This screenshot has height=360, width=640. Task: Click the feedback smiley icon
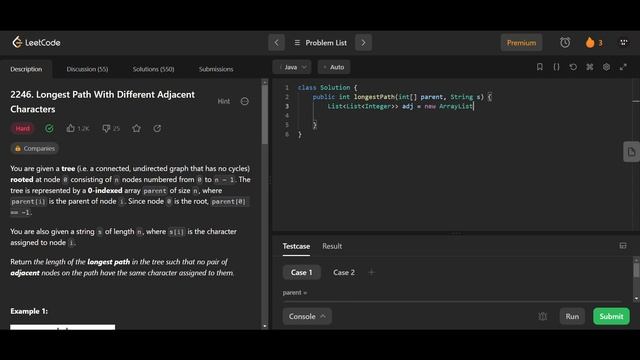click(244, 101)
